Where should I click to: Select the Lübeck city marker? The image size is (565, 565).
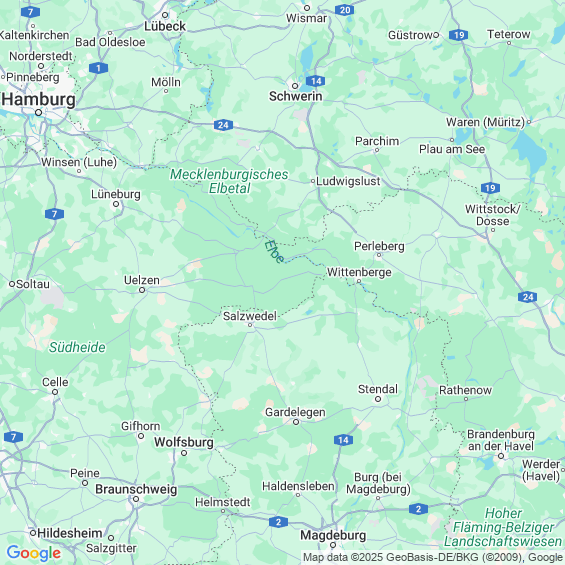(x=165, y=15)
